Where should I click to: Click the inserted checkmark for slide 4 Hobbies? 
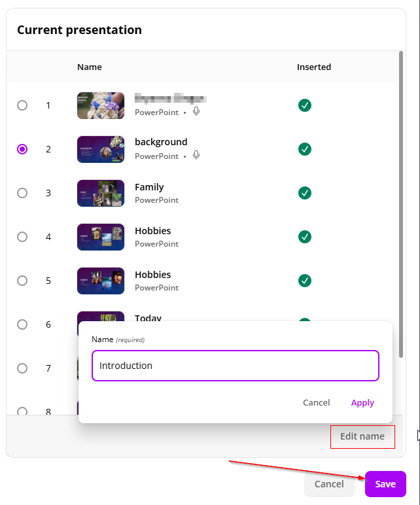305,237
